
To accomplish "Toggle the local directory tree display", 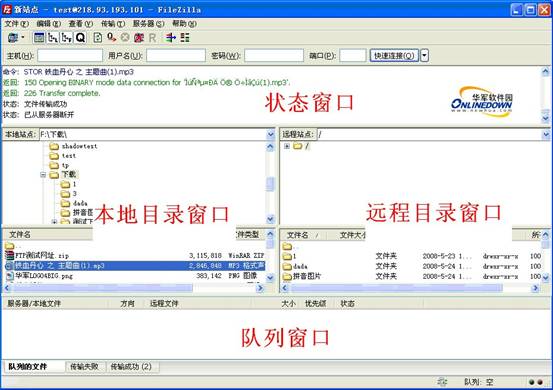I will coord(53,37).
